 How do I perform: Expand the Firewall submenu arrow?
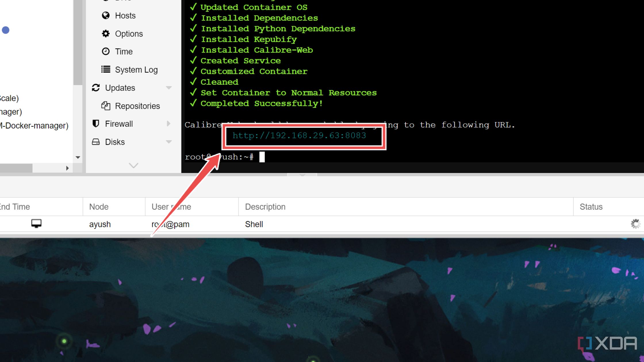(x=169, y=124)
